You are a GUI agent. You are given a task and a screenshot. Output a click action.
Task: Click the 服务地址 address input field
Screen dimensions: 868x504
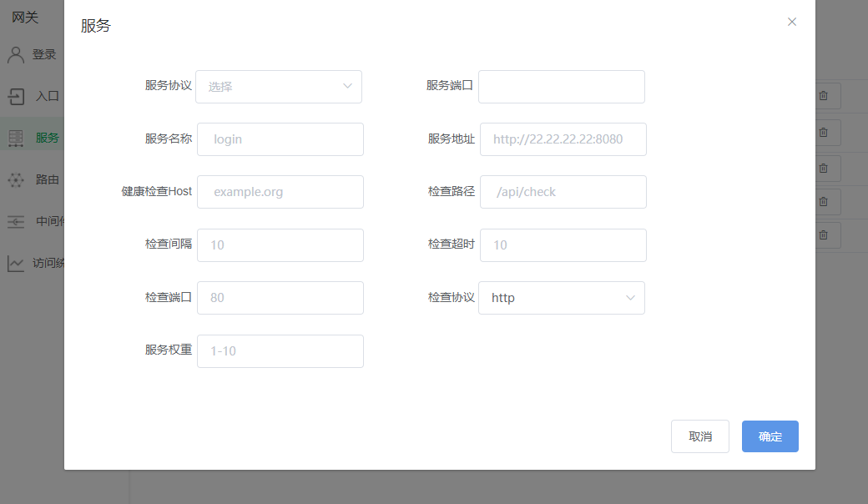pyautogui.click(x=562, y=139)
